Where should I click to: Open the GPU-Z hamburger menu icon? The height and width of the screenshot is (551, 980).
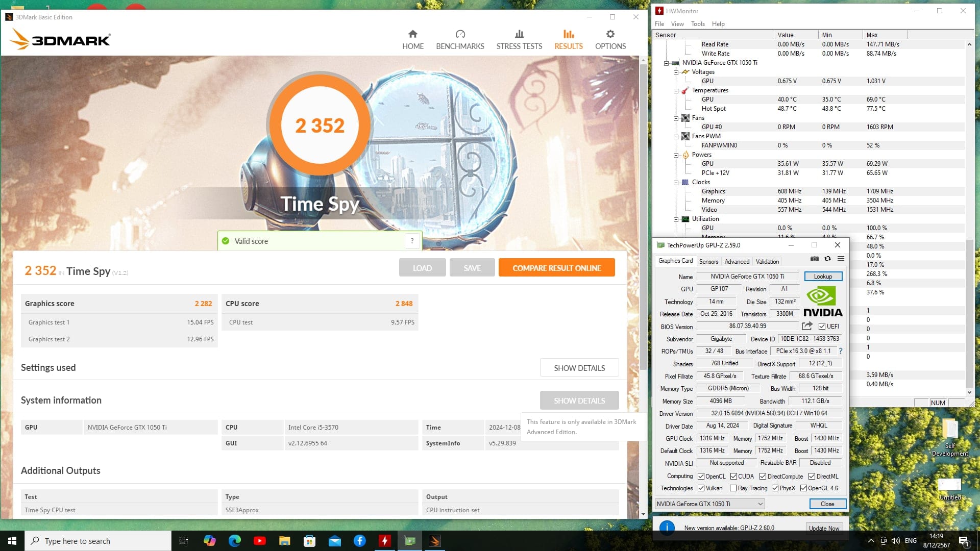pyautogui.click(x=841, y=259)
